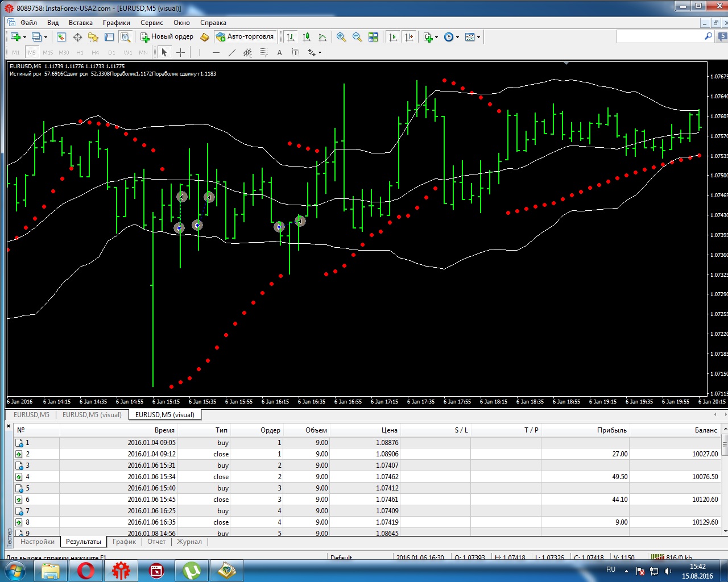Select the trendline drawing tool

231,53
